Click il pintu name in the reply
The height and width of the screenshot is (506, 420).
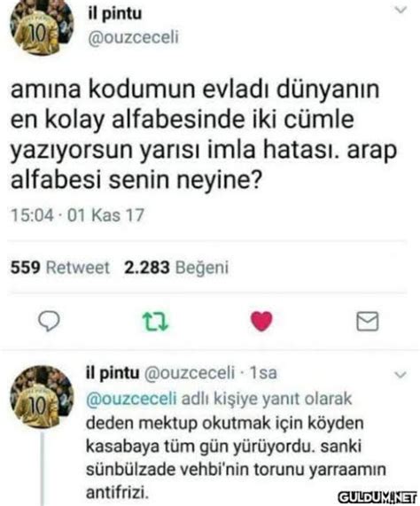point(113,373)
